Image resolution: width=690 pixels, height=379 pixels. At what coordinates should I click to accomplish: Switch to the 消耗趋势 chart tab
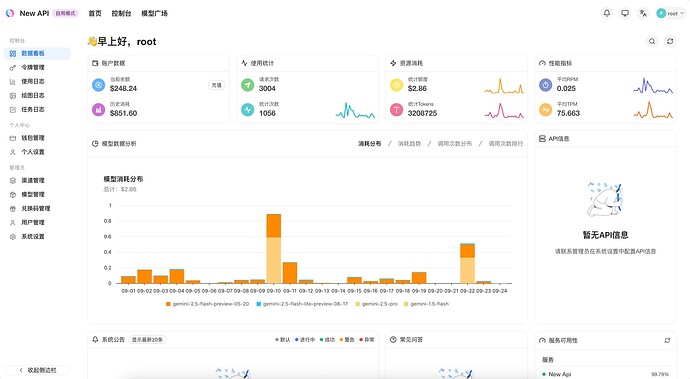point(409,144)
